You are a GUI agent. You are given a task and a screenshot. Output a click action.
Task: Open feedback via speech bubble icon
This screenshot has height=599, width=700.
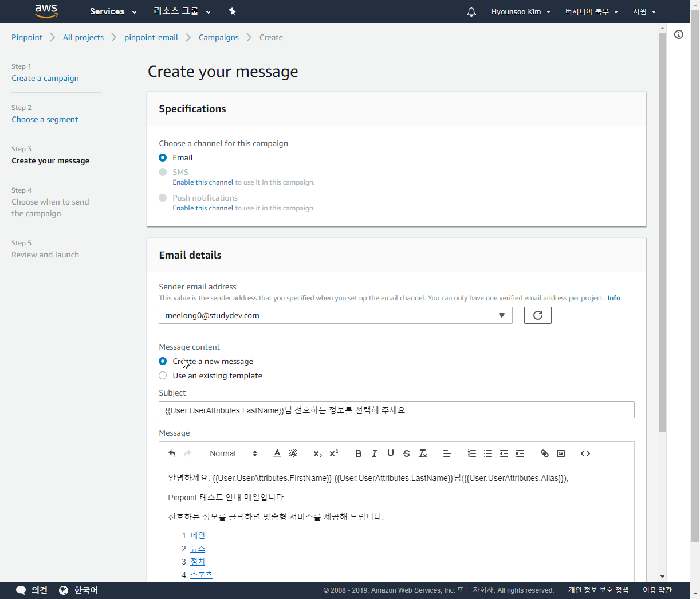click(21, 590)
